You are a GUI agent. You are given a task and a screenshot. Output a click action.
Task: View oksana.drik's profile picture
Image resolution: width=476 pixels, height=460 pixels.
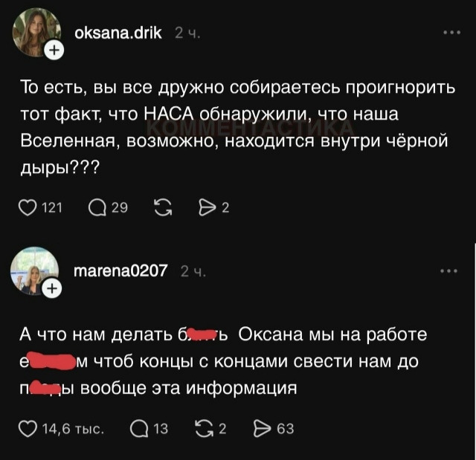(36, 33)
